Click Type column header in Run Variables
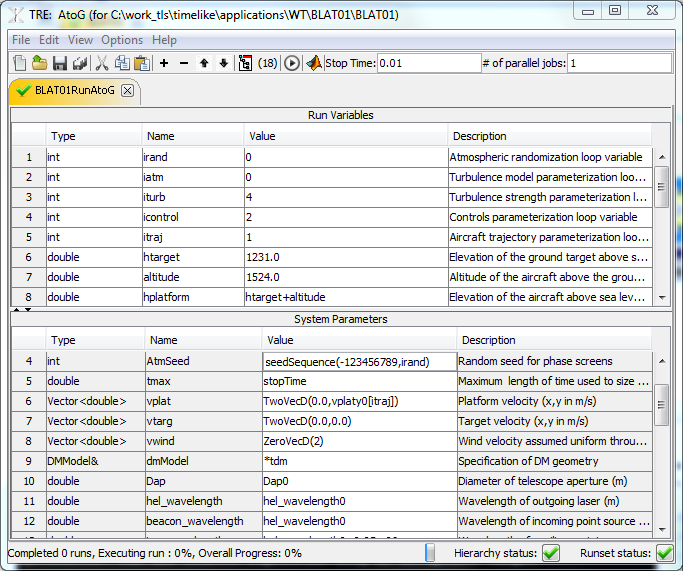The height and width of the screenshot is (571, 683). coord(94,136)
